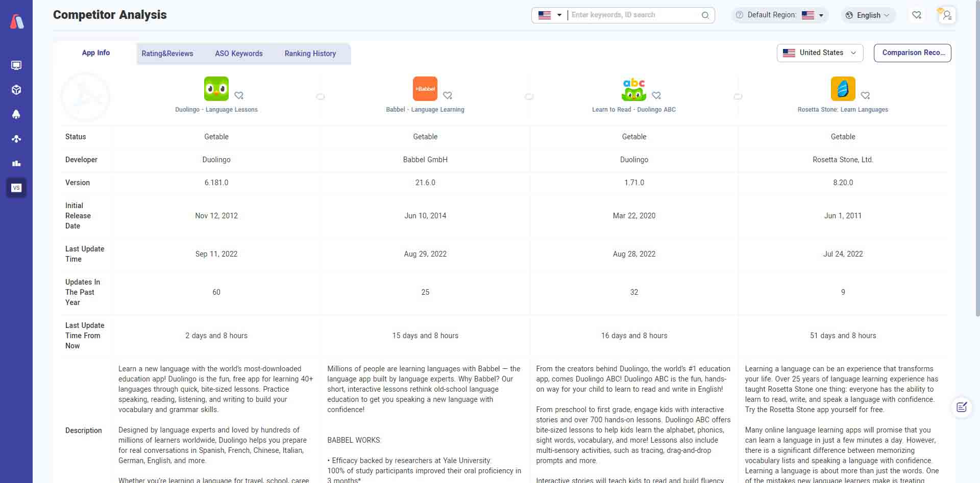Open Learn to Read - Duolingo ABC link
Screen dimensions: 980x483
[x=634, y=110]
